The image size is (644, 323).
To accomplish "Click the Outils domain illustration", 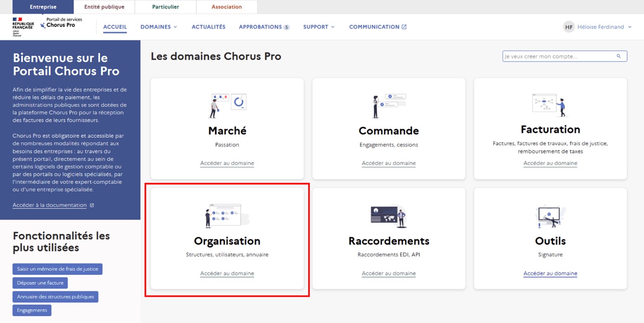I will [x=550, y=216].
